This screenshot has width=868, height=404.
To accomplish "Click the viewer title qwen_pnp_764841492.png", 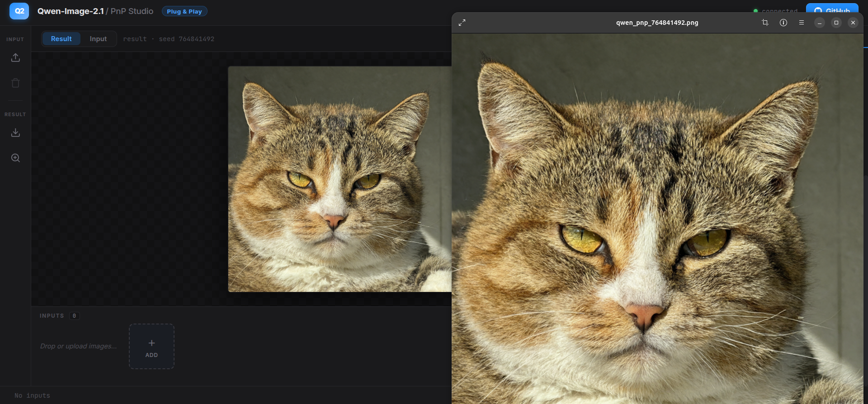I will tap(657, 23).
